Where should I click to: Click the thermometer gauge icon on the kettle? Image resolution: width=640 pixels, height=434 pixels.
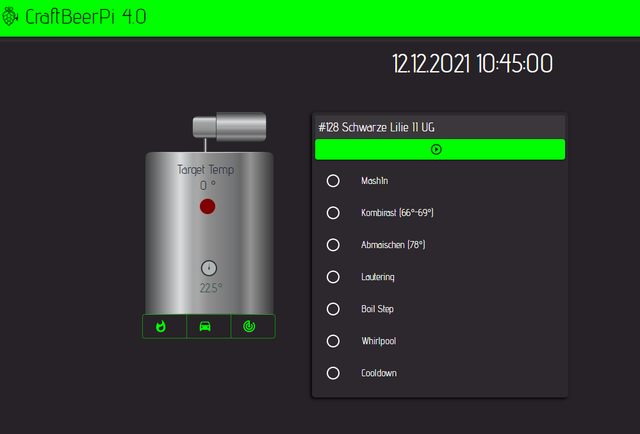[209, 268]
